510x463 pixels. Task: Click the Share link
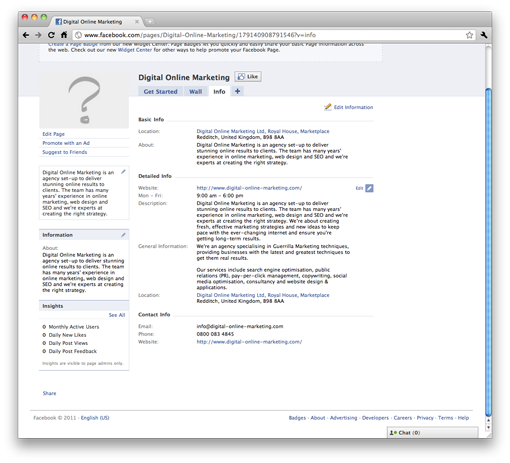pos(49,393)
